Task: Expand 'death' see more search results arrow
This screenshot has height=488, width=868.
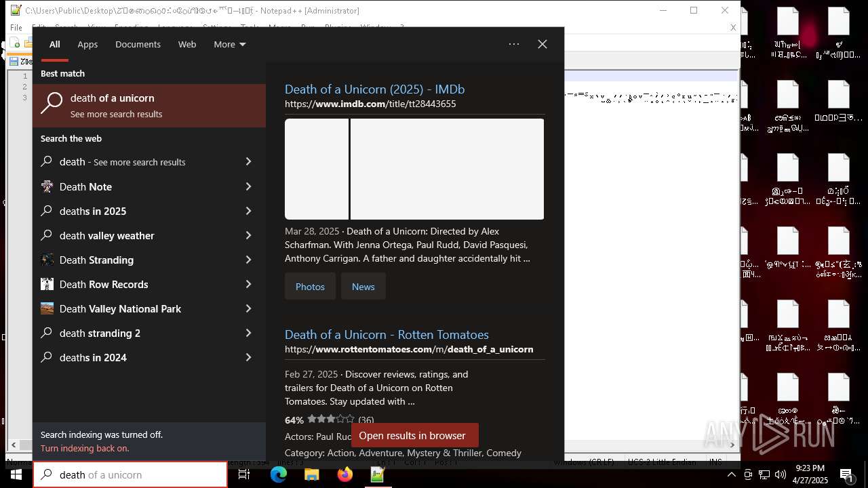Action: click(248, 161)
